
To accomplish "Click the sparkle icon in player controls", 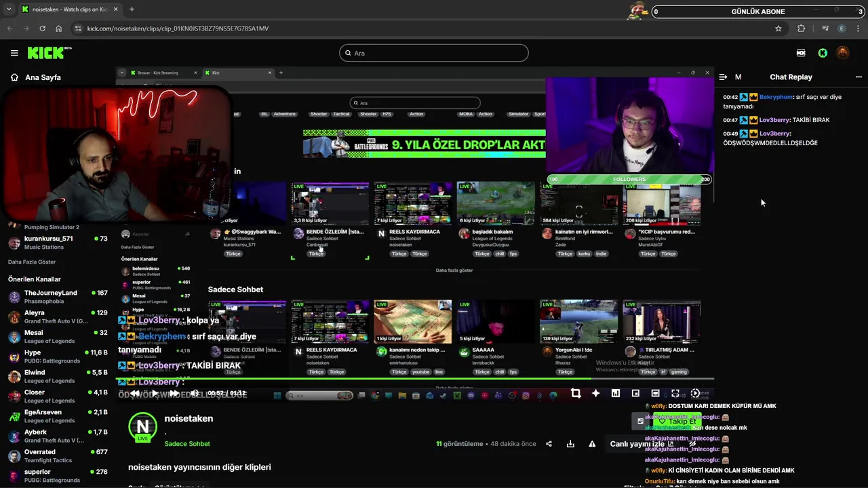I will click(x=595, y=393).
